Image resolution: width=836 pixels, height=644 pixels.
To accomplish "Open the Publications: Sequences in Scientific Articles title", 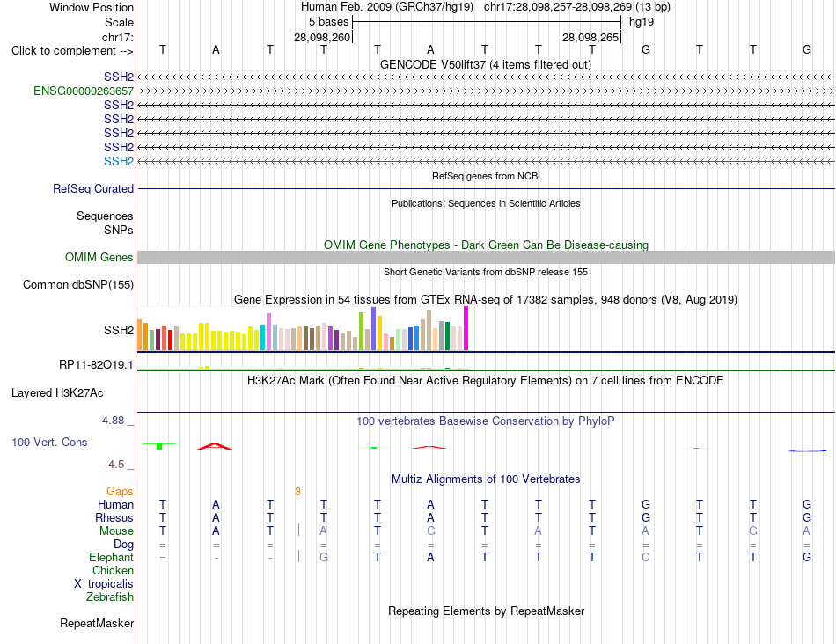I will pyautogui.click(x=486, y=203).
